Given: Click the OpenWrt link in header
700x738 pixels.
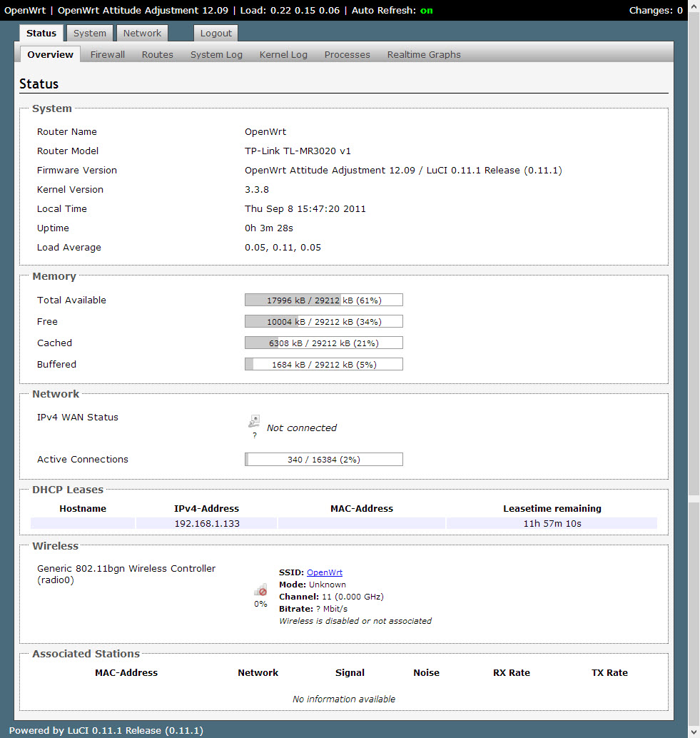Looking at the screenshot, I should click(x=25, y=11).
